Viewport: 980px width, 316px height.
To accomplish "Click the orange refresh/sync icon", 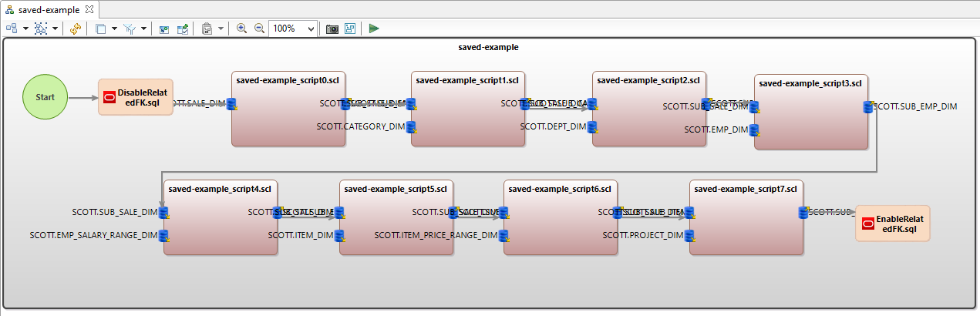I will pyautogui.click(x=75, y=29).
